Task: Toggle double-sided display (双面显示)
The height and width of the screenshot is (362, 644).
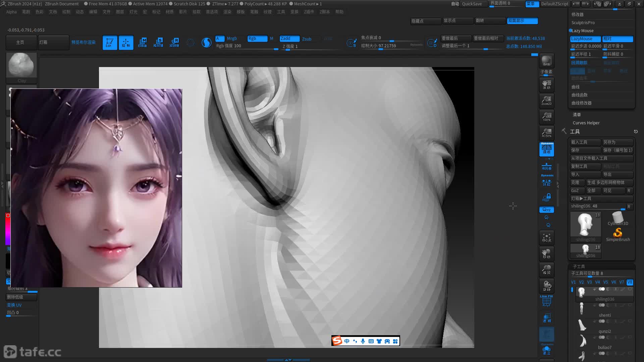Action: (522, 21)
